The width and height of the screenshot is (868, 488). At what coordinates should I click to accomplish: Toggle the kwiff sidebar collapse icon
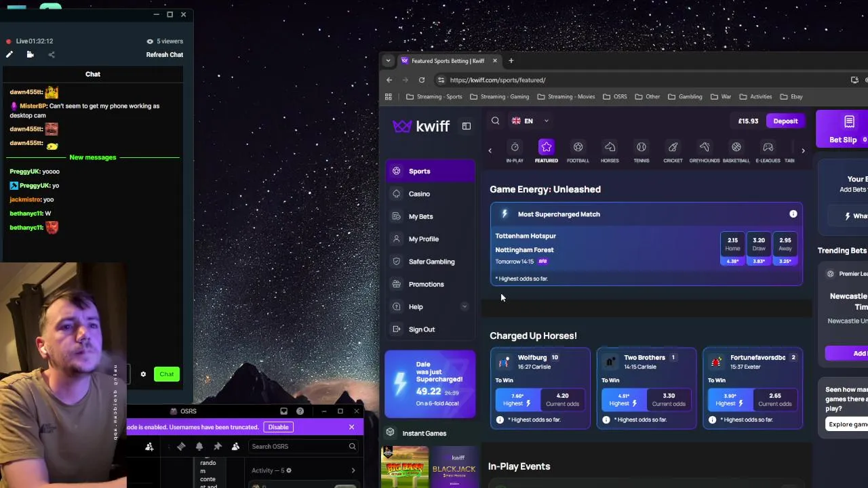pos(467,126)
